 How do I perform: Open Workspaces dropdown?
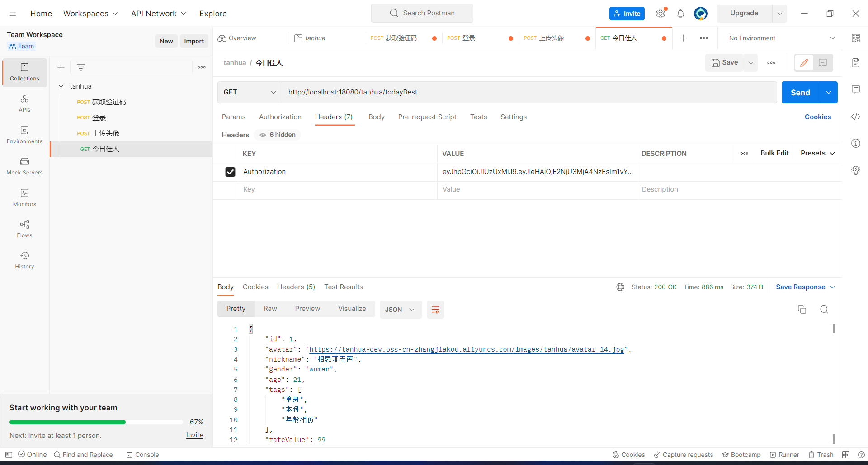click(x=90, y=14)
